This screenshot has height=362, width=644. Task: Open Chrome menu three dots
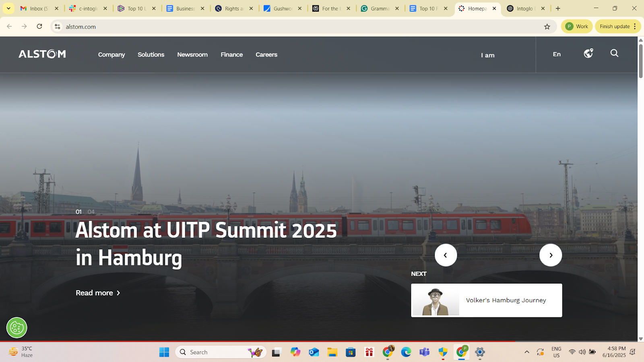(x=635, y=27)
